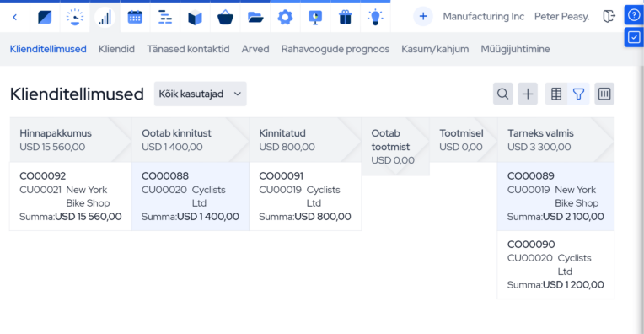Open the stock box cube icon
Image resolution: width=644 pixels, height=334 pixels.
[x=195, y=18]
